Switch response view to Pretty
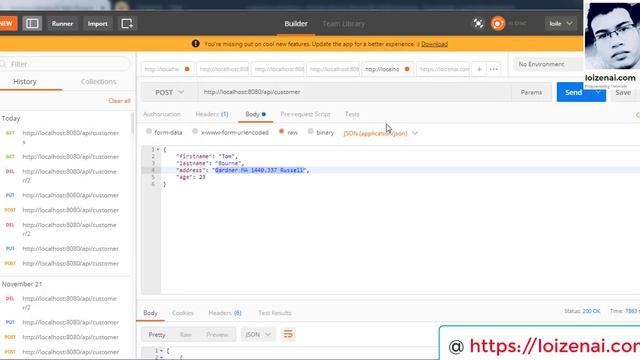Image resolution: width=640 pixels, height=360 pixels. click(157, 334)
